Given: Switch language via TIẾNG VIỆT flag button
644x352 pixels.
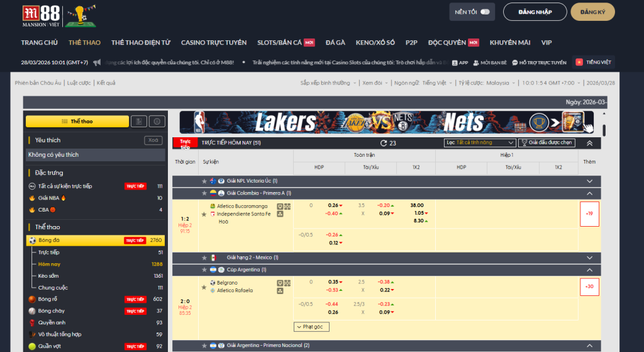Looking at the screenshot, I should pos(594,62).
